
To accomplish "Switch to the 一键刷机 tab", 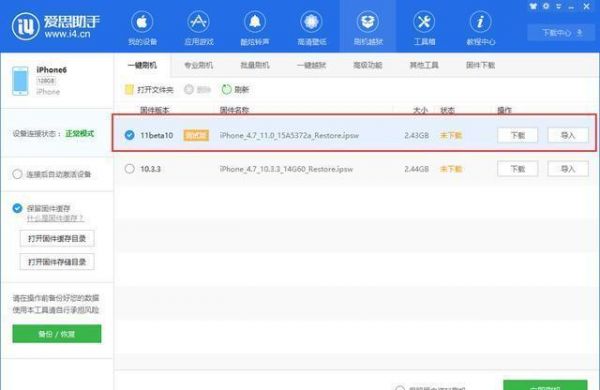I will [x=142, y=65].
